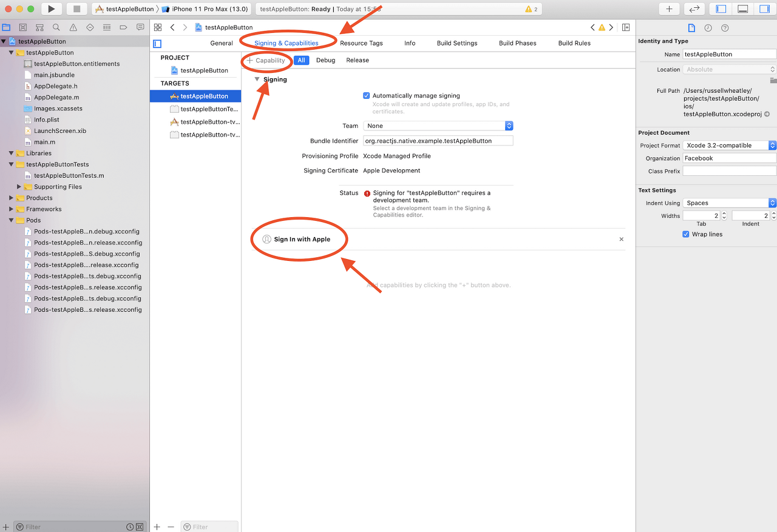
Task: Collapse the testAppleButtonTests folder
Action: point(12,164)
